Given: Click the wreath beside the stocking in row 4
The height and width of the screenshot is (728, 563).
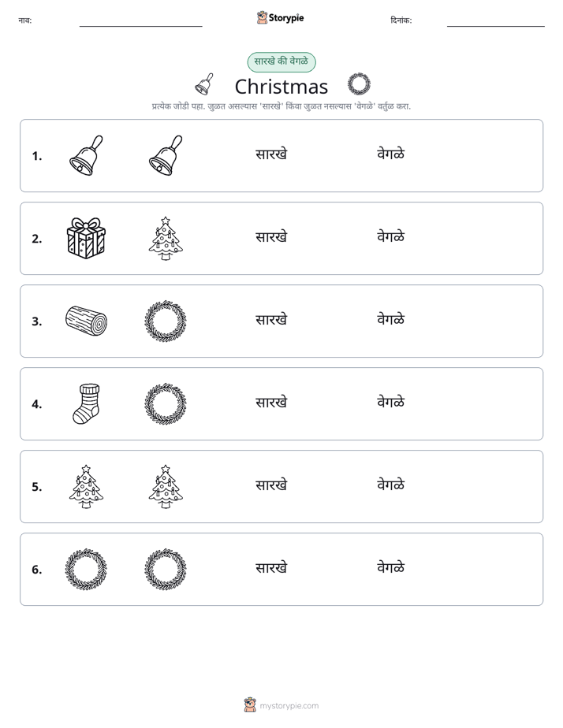Looking at the screenshot, I should click(x=166, y=403).
